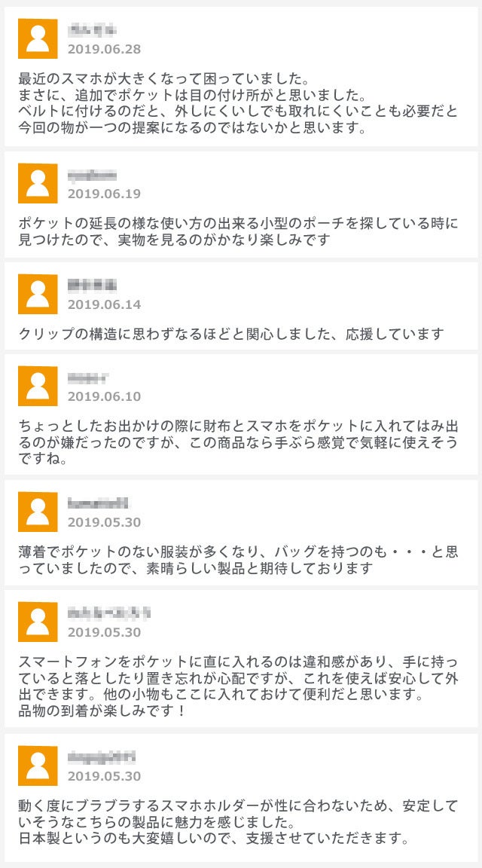482x868 pixels.
Task: Open blurred username above date 2019.06.19
Action: click(x=92, y=175)
